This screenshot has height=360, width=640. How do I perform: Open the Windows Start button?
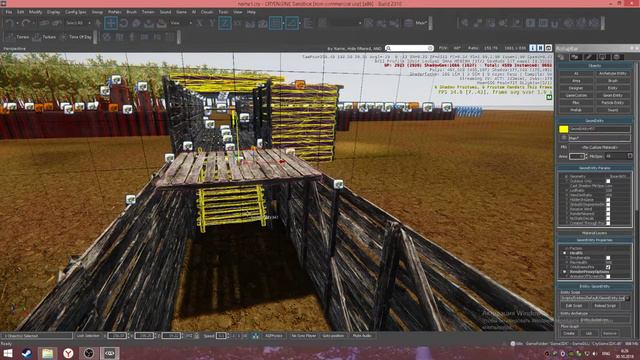click(8, 353)
